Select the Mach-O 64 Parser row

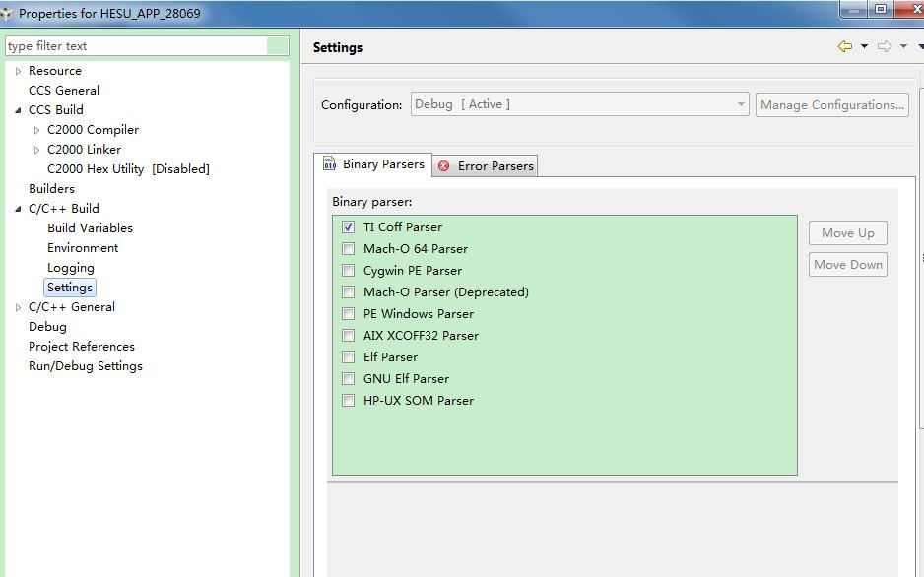[x=416, y=248]
